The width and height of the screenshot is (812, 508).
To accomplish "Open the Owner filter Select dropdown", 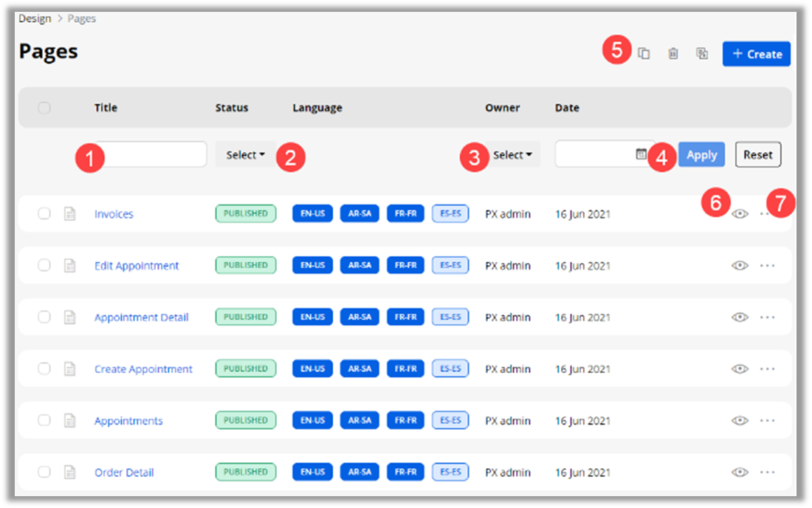I will tap(512, 155).
